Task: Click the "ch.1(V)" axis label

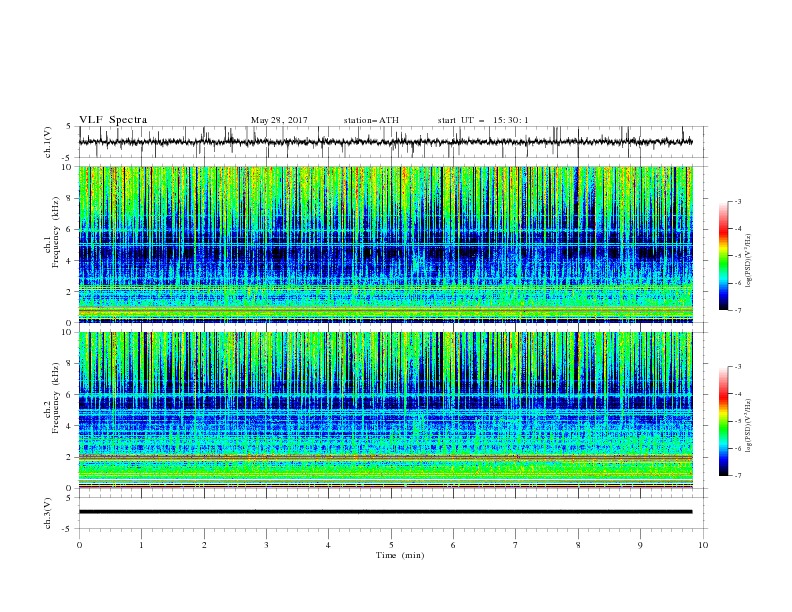Action: (x=48, y=142)
